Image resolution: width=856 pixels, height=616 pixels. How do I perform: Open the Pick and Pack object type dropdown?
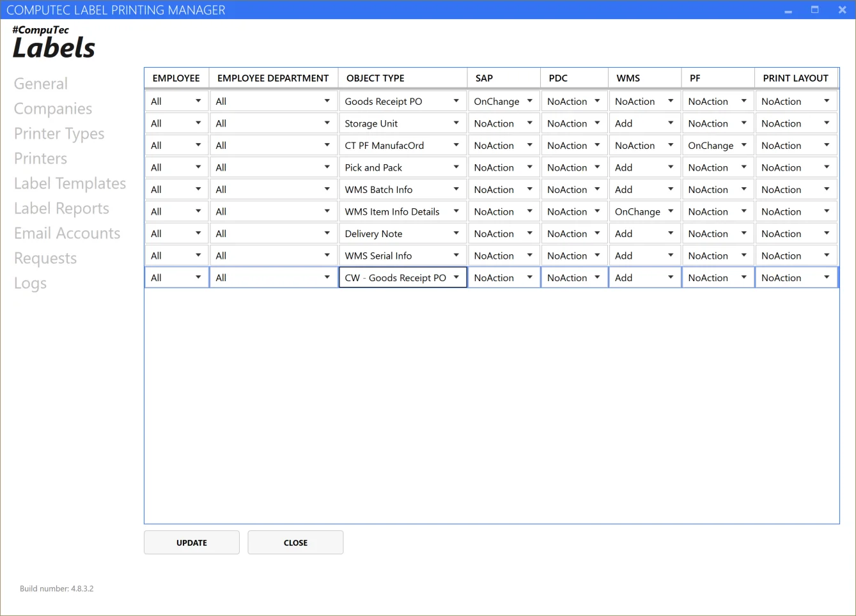(403, 167)
